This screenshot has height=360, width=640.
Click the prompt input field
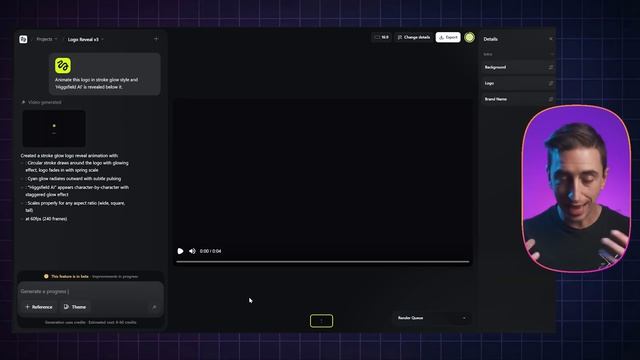90,291
